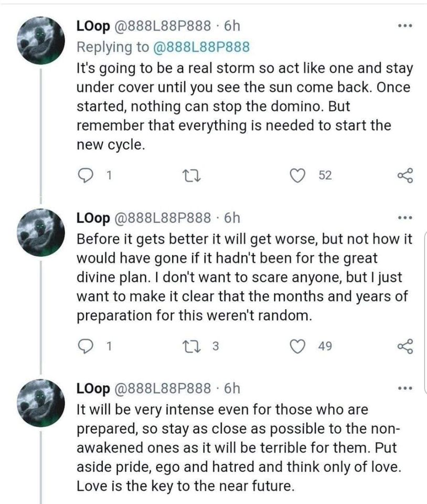
Task: Like the tweet with 49 likes
Action: point(300,345)
